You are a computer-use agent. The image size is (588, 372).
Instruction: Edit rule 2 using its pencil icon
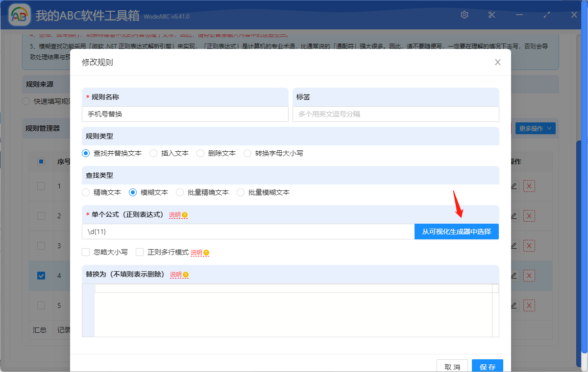pos(514,216)
